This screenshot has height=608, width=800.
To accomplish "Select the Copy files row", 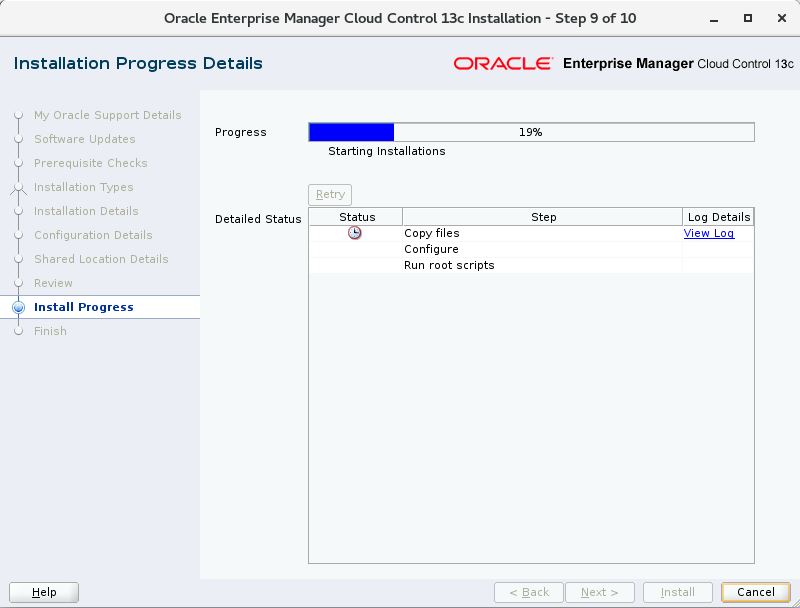I will (531, 233).
